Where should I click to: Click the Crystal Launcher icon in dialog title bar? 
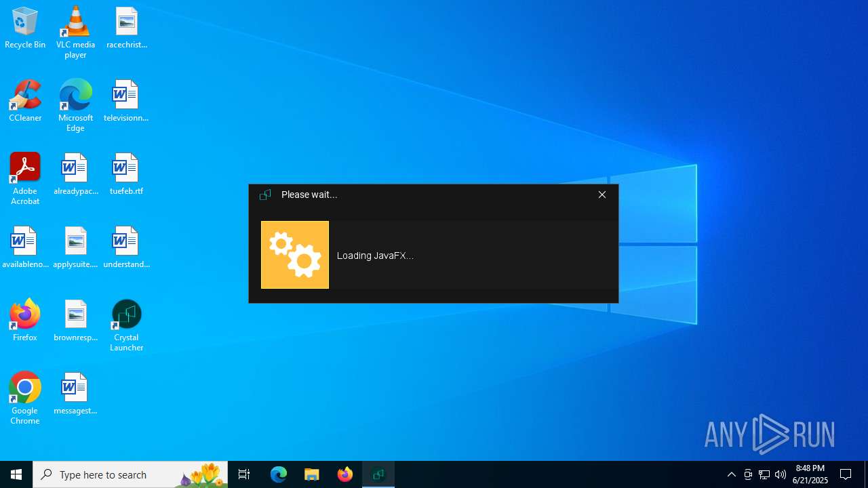pos(265,195)
